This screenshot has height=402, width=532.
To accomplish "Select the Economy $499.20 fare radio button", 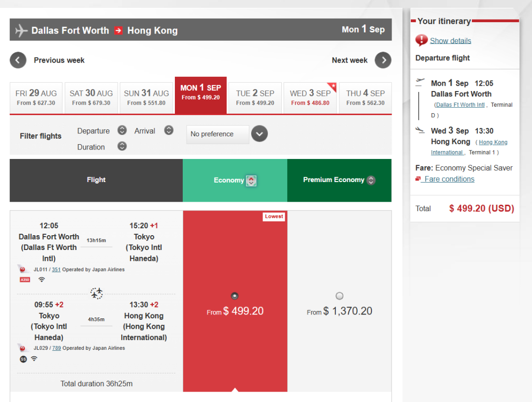I will (234, 296).
